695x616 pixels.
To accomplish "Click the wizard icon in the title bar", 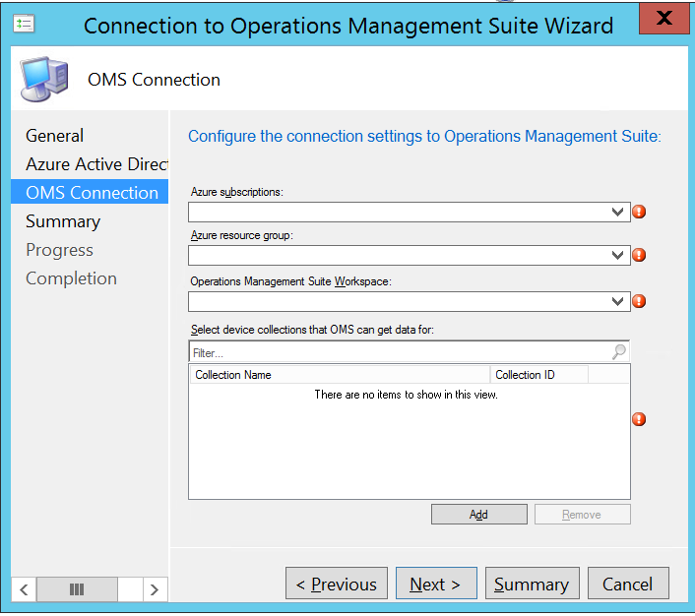I will coord(24,24).
